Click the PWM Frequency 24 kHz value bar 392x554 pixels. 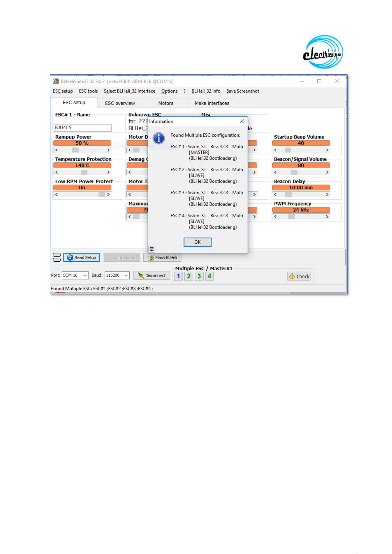coord(301,210)
